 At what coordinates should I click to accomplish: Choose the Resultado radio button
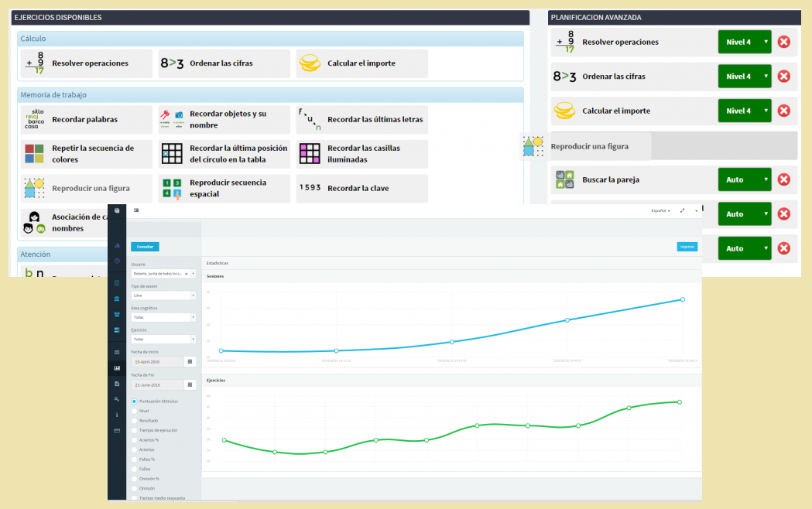134,420
